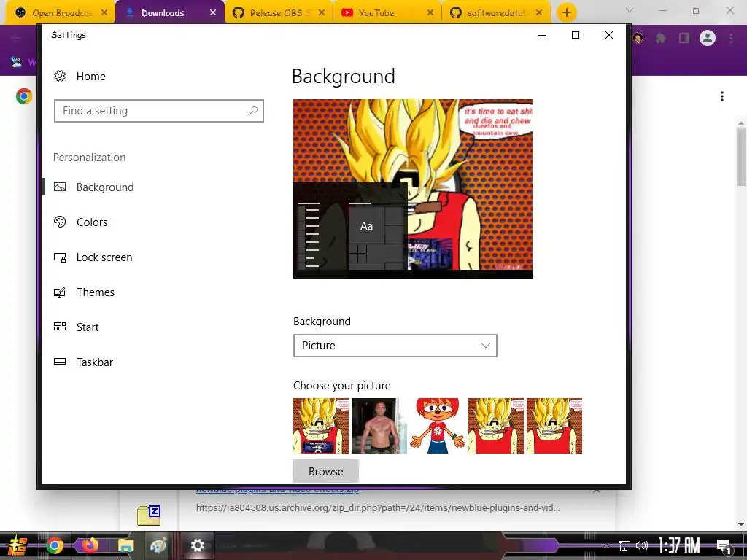The width and height of the screenshot is (747, 560).
Task: Select the fifth picture thumbnail
Action: pyautogui.click(x=554, y=426)
